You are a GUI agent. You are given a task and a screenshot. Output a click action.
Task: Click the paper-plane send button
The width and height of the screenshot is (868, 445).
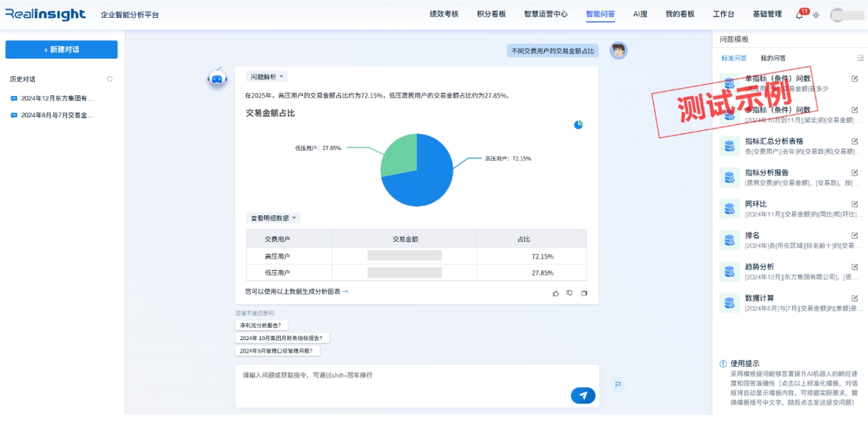point(583,395)
